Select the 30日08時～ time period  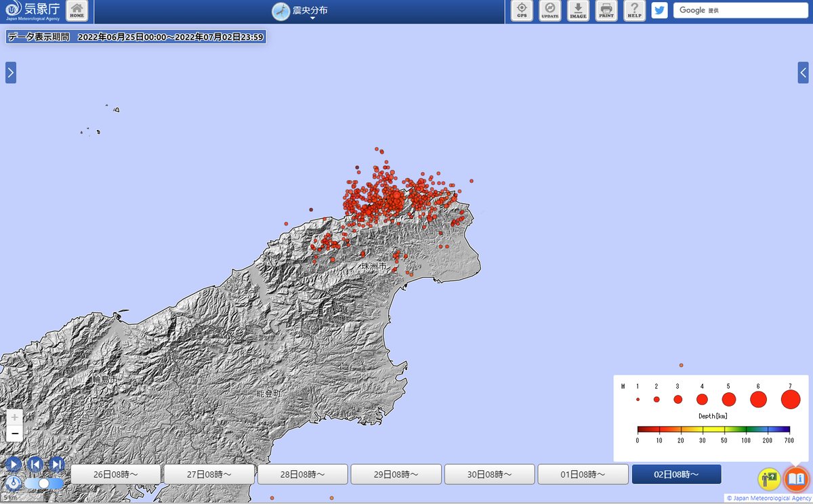pyautogui.click(x=490, y=474)
